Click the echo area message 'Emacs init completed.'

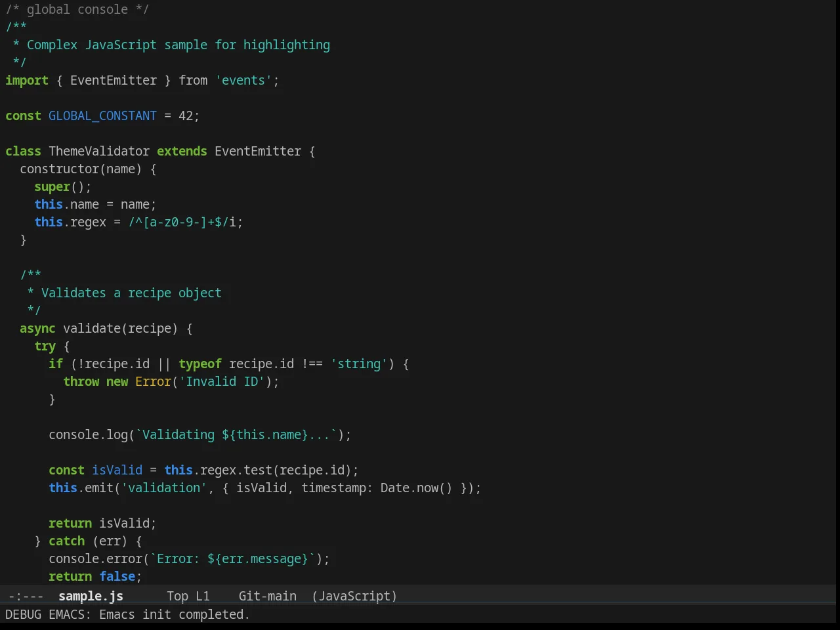[x=174, y=614]
